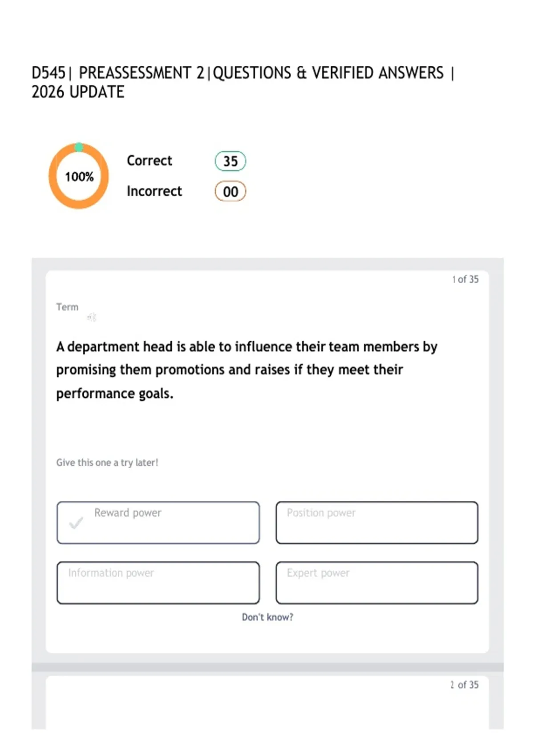Click the audio speaker icon beside Term
534x756 pixels.
(92, 317)
